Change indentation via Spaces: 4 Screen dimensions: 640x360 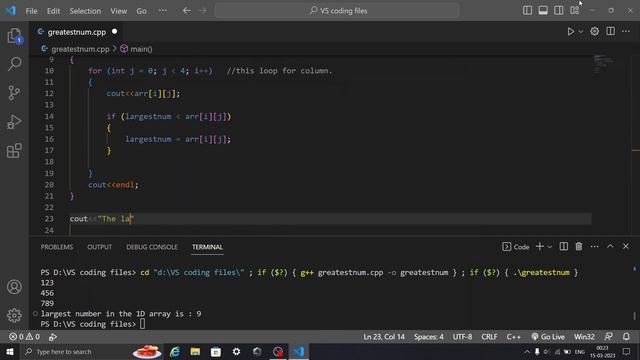429,337
